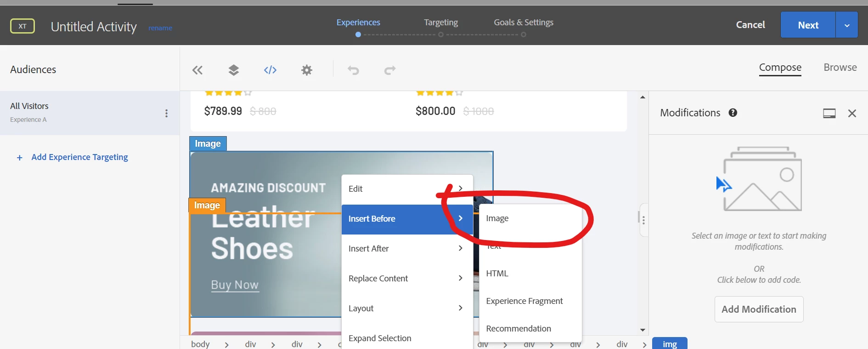Screen dimensions: 868x349
Task: Select Recommendation in the submenu
Action: tap(519, 329)
